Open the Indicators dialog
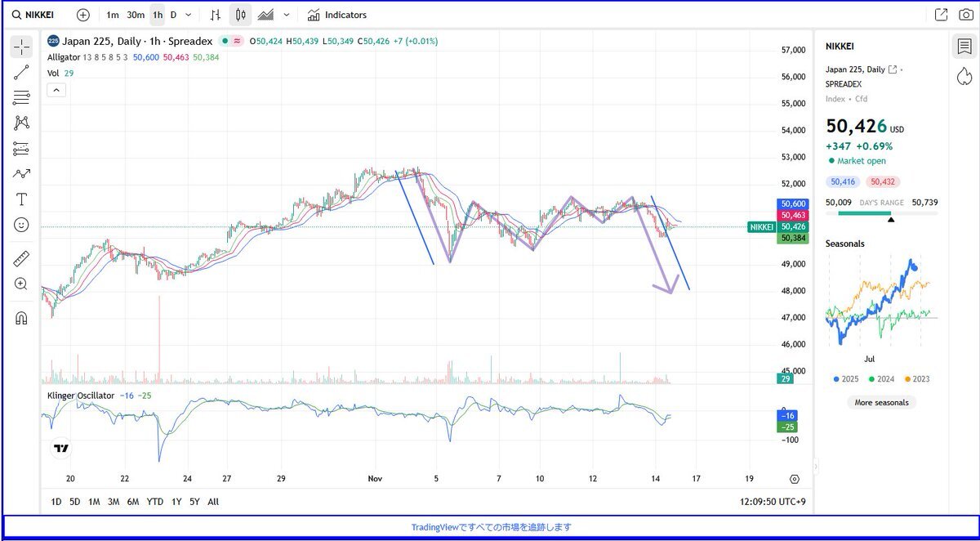The width and height of the screenshot is (980, 541). coord(337,15)
